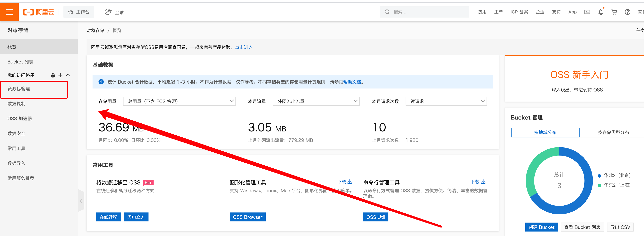Click the 搜索 search field
644x236 pixels.
pyautogui.click(x=424, y=12)
